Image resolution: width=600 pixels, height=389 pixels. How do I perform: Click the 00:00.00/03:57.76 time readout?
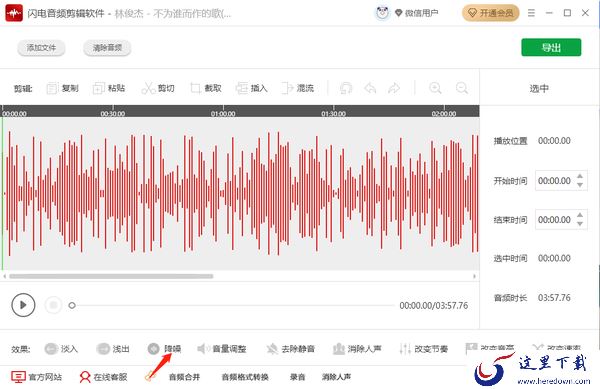coord(434,306)
